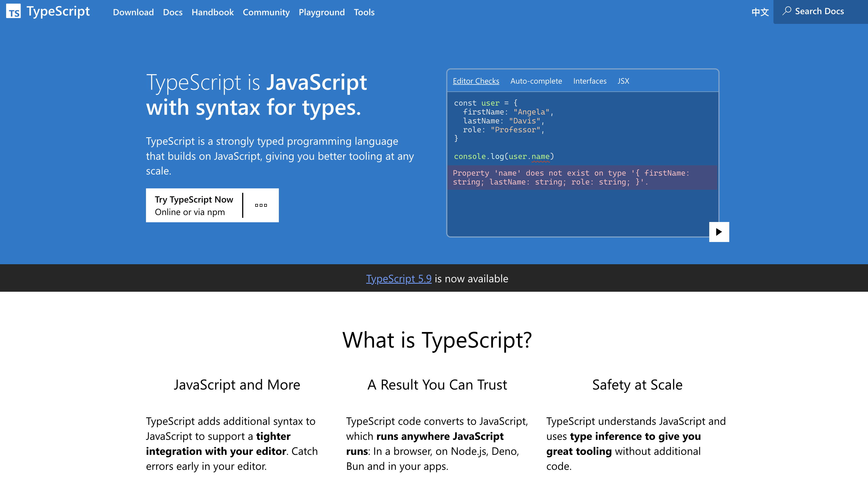This screenshot has width=868, height=494.
Task: Click the console.log line in the code sample
Action: 504,156
